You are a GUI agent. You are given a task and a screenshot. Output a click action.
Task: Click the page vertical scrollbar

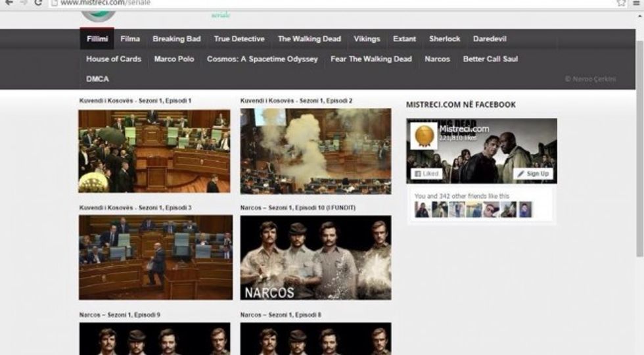[640, 149]
